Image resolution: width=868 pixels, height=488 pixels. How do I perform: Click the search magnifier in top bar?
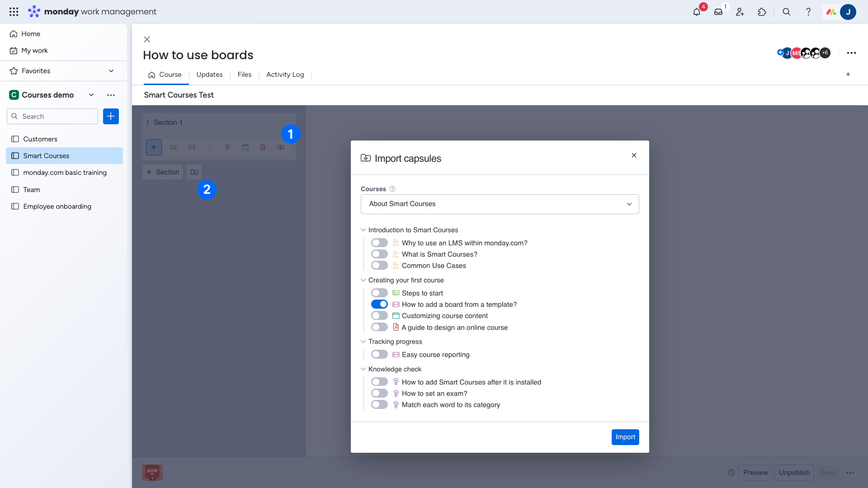pos(787,12)
